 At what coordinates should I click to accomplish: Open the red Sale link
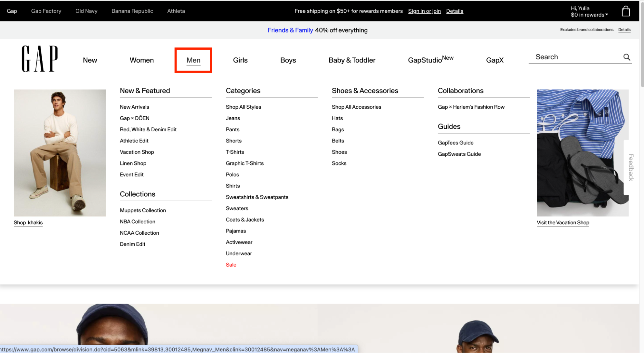(x=231, y=265)
